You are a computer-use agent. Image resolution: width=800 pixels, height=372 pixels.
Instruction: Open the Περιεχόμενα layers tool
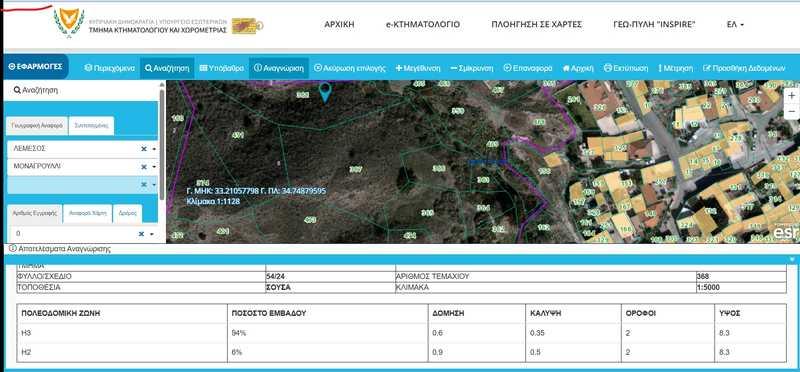pos(110,68)
